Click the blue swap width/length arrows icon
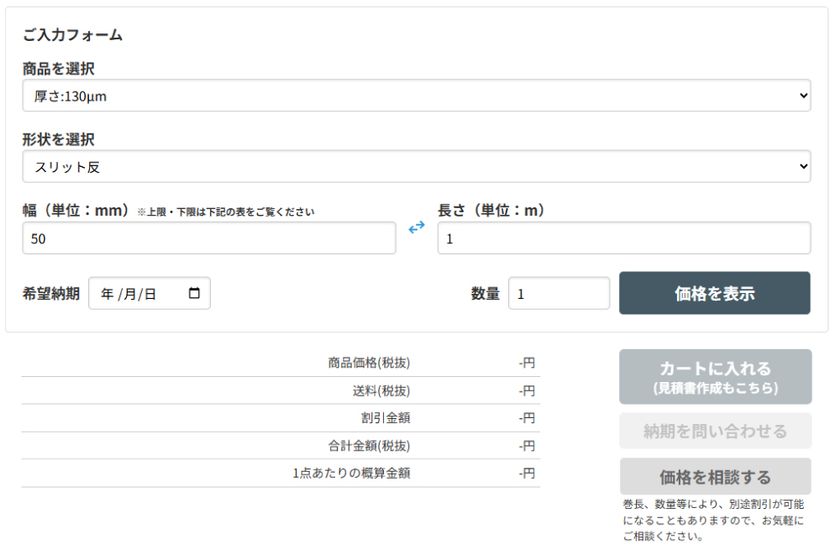 click(417, 228)
